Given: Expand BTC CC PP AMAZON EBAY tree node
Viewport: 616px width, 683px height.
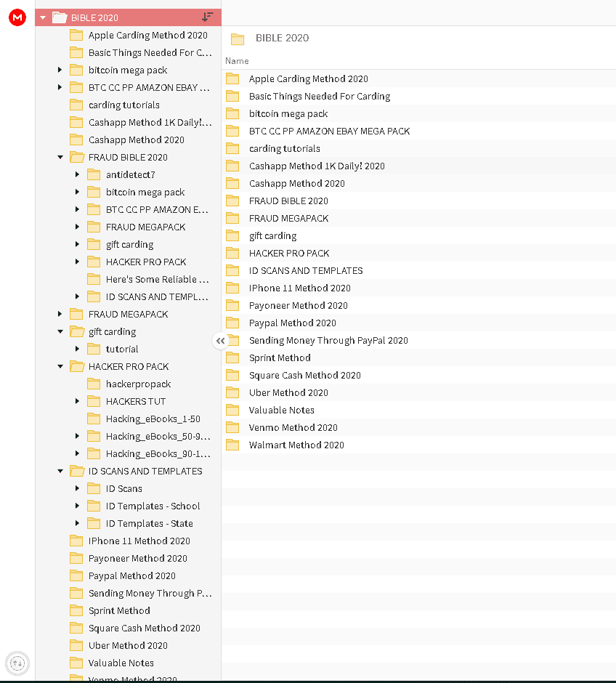Looking at the screenshot, I should pyautogui.click(x=60, y=87).
